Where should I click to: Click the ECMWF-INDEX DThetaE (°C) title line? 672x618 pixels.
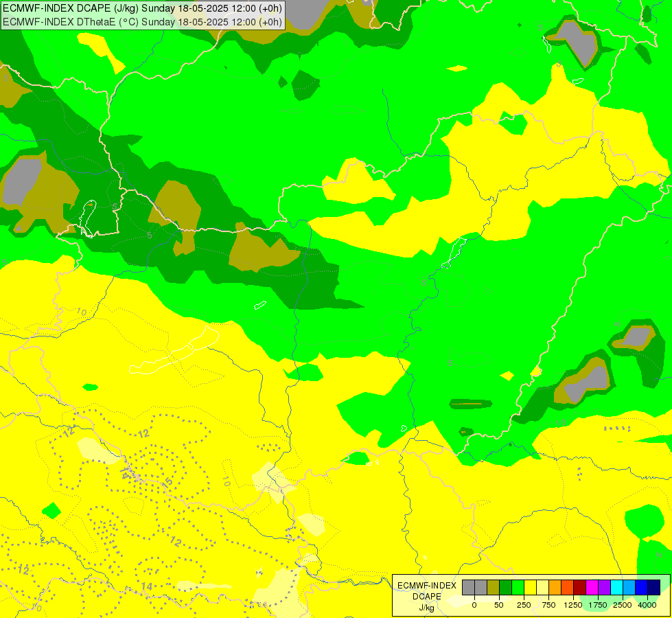click(142, 22)
